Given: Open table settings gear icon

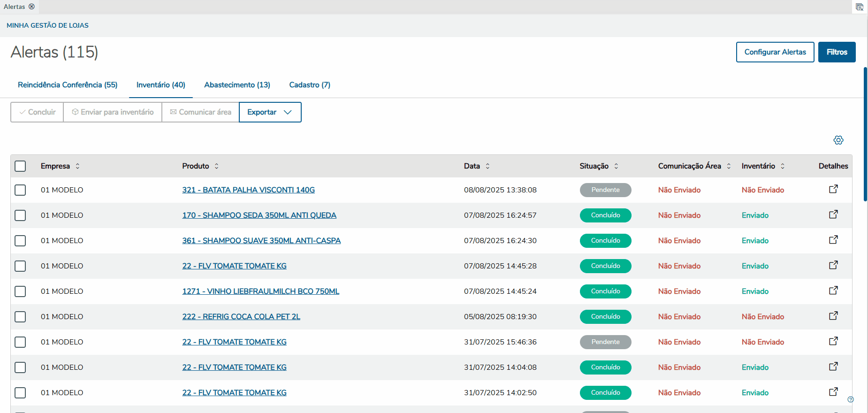Looking at the screenshot, I should (838, 140).
